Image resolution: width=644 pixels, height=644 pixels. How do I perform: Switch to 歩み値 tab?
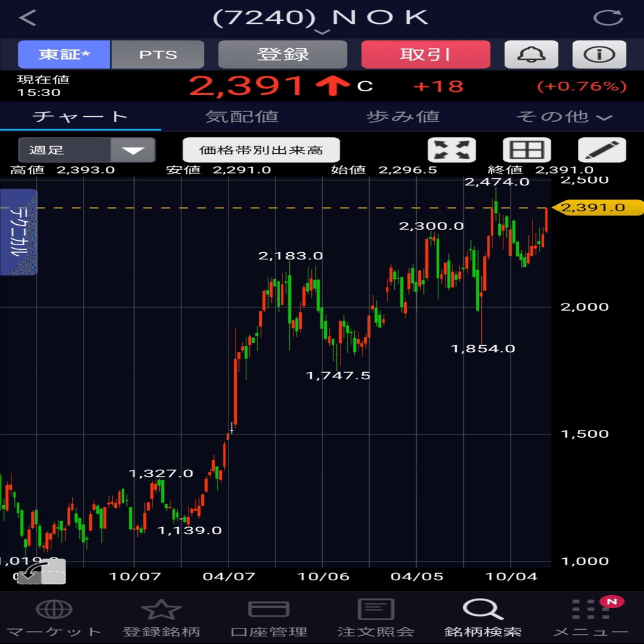(403, 117)
